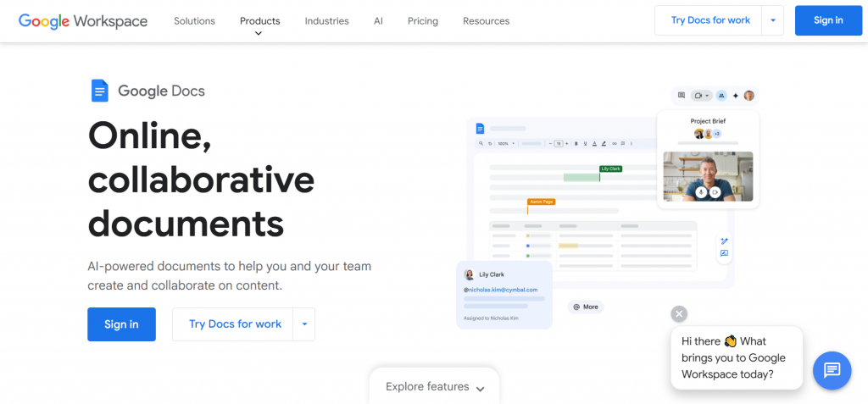The image size is (868, 404).
Task: Click font size plus in illustrated toolbar
Action: [x=567, y=143]
